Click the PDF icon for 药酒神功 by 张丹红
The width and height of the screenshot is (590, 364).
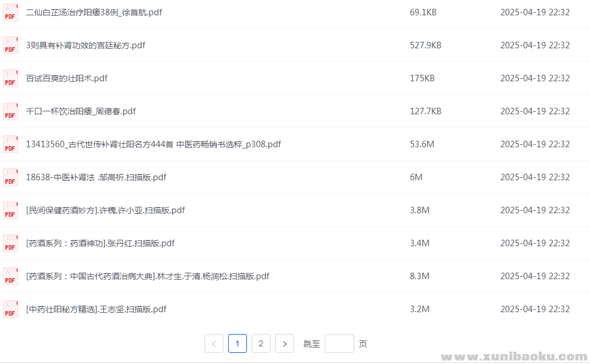pyautogui.click(x=11, y=243)
